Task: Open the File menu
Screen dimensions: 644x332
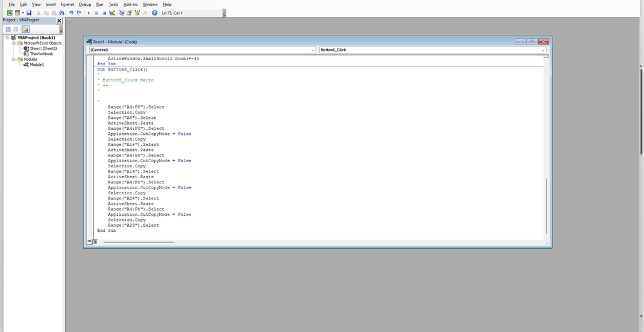Action: coord(12,5)
